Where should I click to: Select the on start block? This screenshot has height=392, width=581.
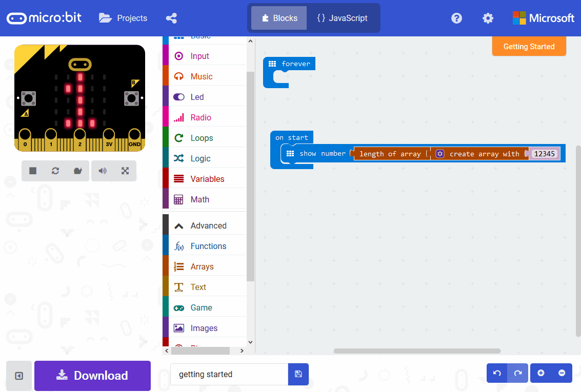pos(292,137)
